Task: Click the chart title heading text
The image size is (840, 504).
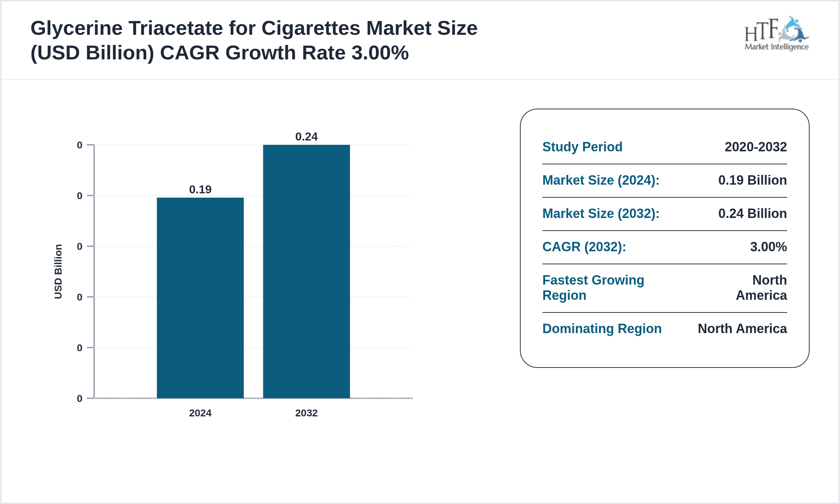Action: pos(253,40)
